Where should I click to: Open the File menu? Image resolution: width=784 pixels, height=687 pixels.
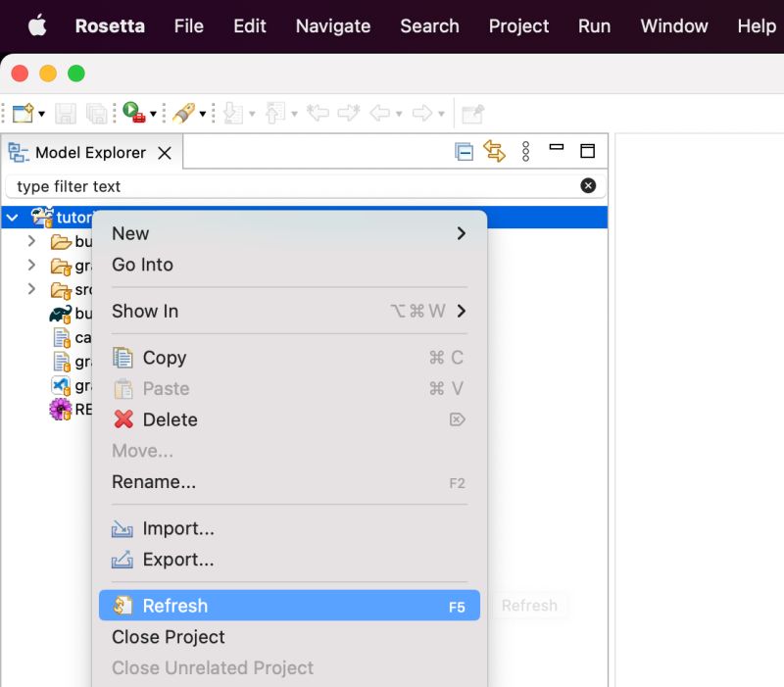(189, 26)
